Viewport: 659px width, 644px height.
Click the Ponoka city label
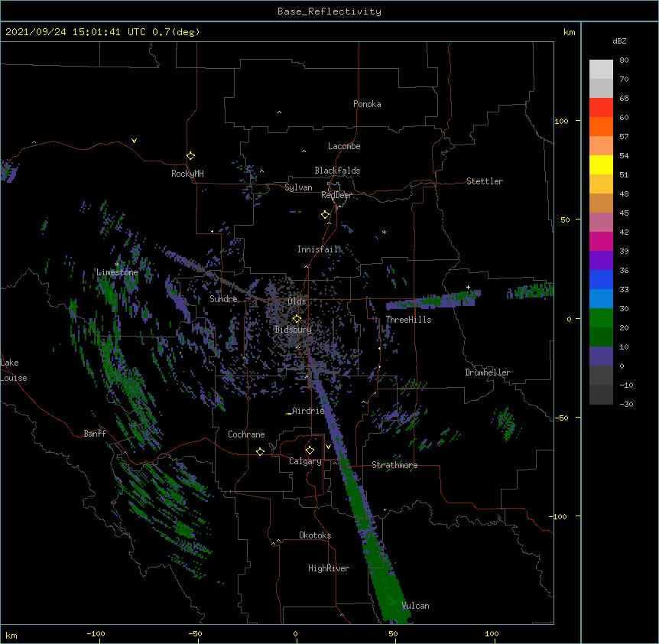[x=367, y=104]
